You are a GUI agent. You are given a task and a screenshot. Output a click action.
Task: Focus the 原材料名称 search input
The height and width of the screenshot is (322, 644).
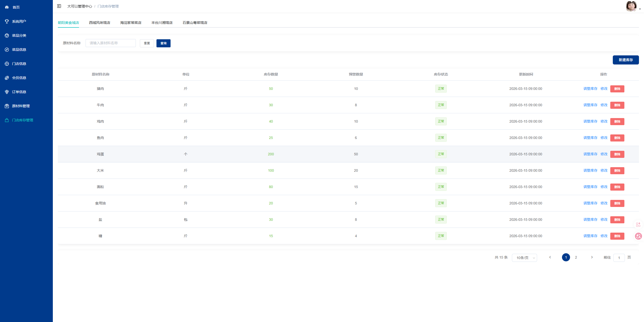(111, 43)
